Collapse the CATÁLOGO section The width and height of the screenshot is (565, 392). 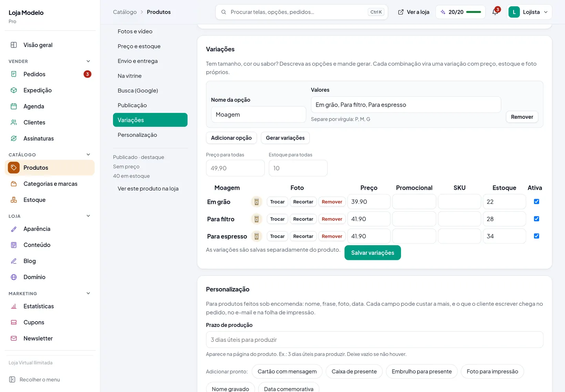[88, 154]
